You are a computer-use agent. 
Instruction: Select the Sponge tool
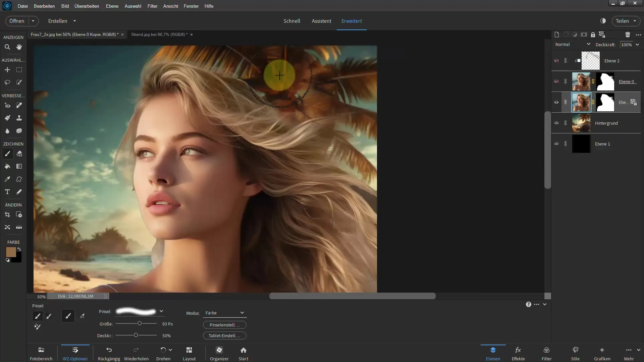pos(19,131)
